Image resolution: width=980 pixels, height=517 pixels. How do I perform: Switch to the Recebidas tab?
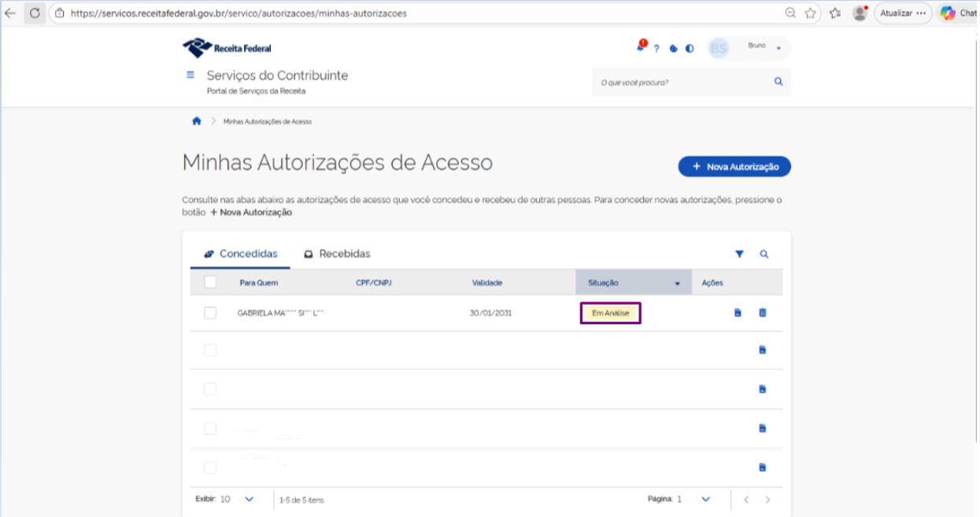[337, 254]
